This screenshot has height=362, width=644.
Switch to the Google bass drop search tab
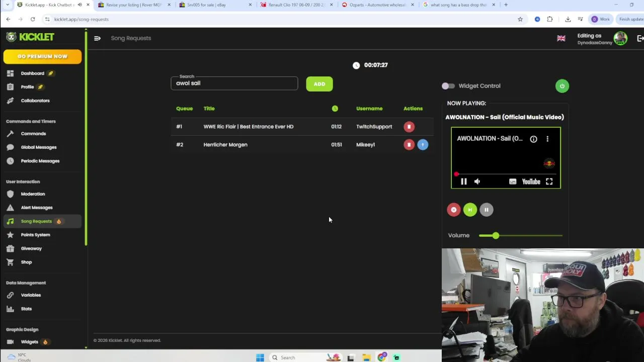459,5
